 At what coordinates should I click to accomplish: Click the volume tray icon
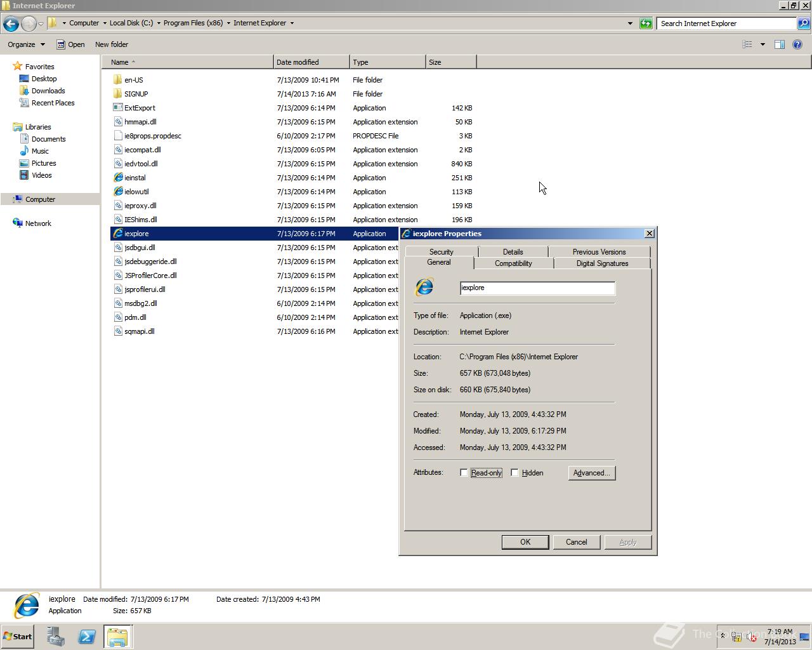[751, 637]
